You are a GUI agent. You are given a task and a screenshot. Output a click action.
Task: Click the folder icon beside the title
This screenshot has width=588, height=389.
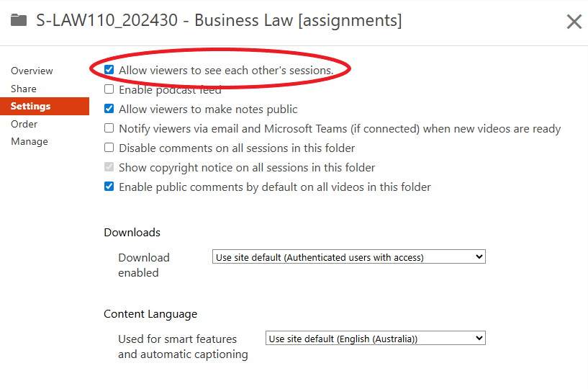tap(19, 20)
